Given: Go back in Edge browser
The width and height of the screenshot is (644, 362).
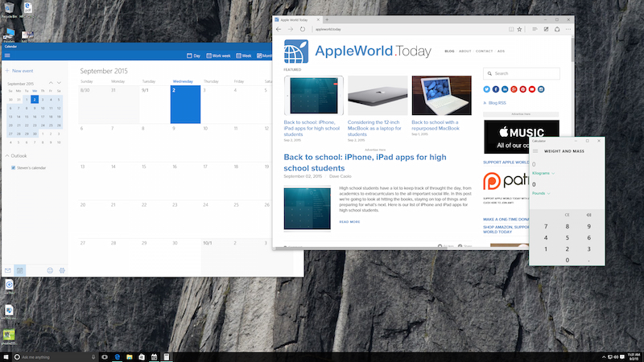Looking at the screenshot, I should (x=279, y=29).
